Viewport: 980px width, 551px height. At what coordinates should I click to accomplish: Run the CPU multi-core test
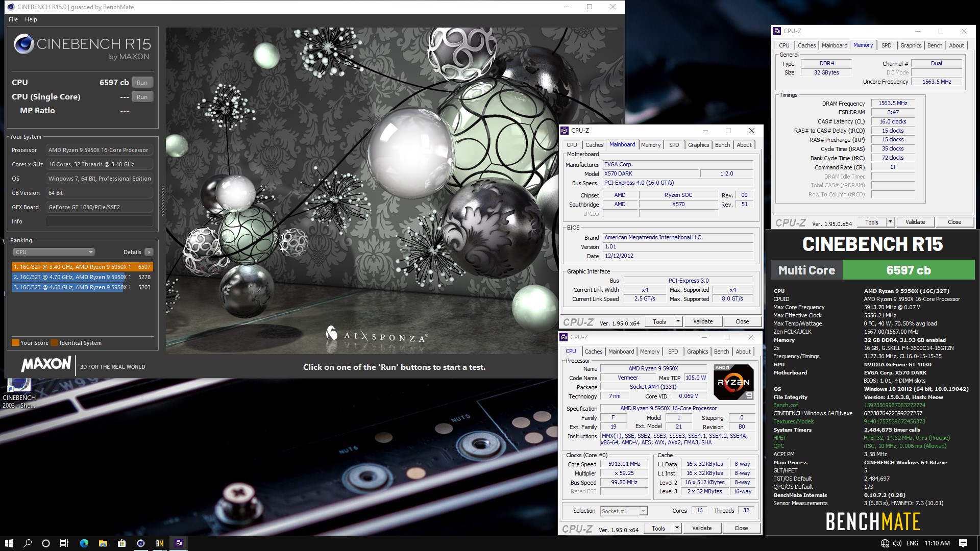[x=142, y=83]
